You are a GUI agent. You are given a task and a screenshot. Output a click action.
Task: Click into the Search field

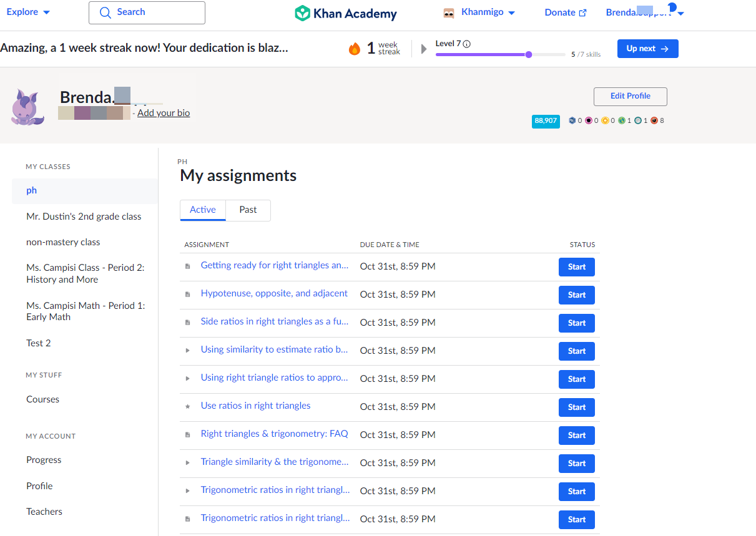point(147,12)
